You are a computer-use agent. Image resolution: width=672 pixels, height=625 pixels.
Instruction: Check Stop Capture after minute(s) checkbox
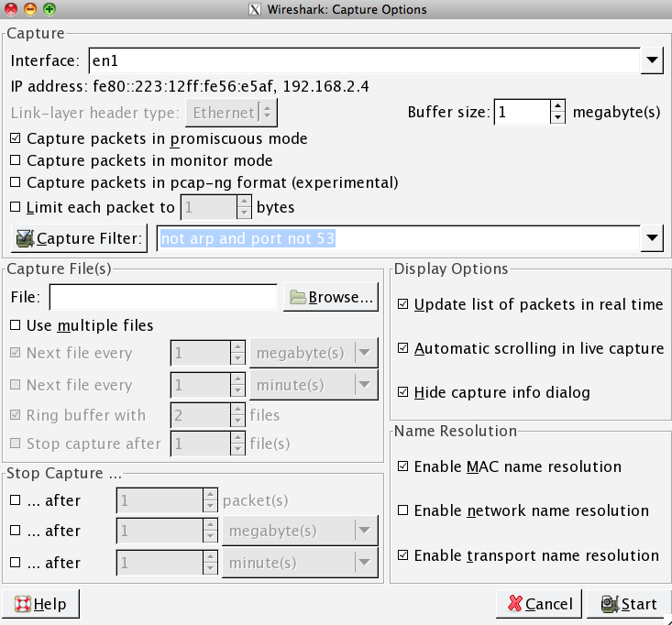click(16, 562)
